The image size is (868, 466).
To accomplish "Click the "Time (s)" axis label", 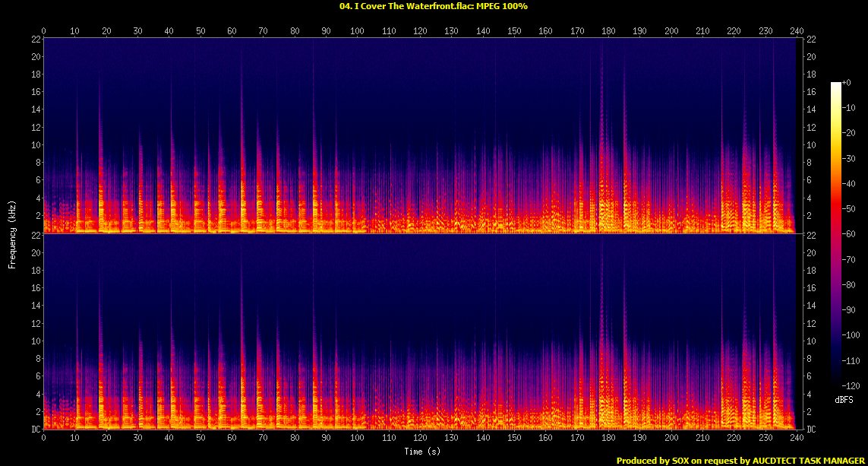I will [x=421, y=451].
